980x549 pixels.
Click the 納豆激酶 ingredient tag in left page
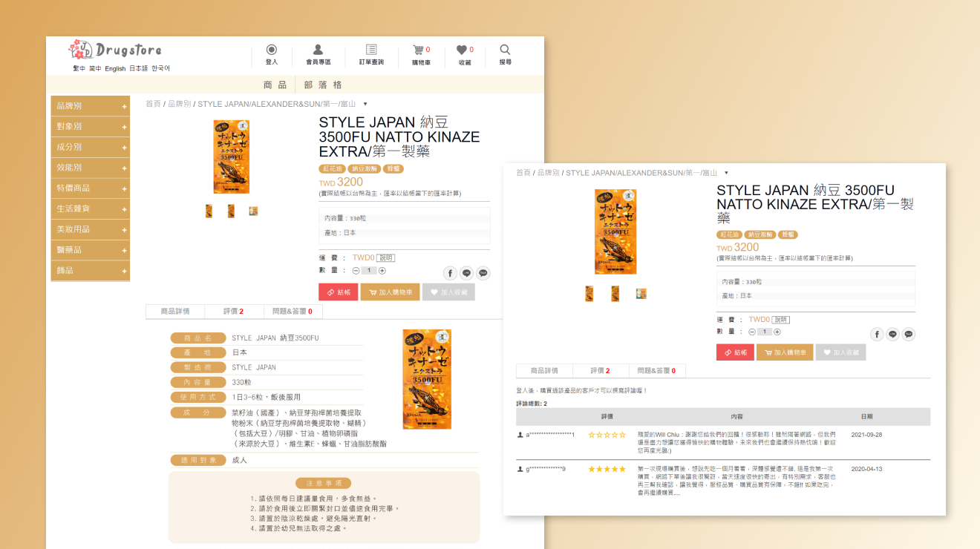[365, 168]
